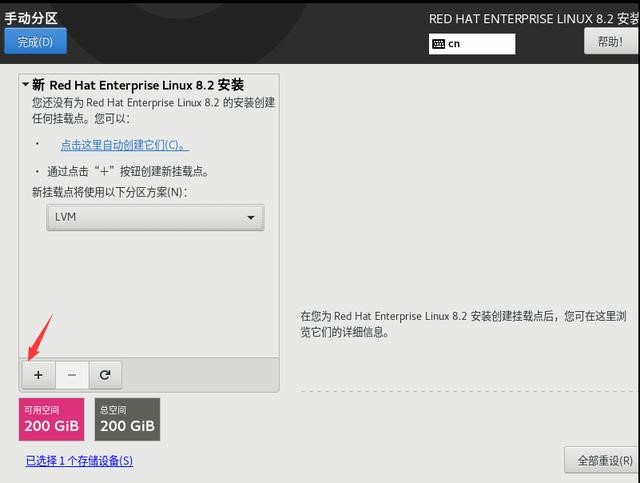Click the keyboard layout icon beside cn
The width and height of the screenshot is (640, 483).
pyautogui.click(x=438, y=44)
